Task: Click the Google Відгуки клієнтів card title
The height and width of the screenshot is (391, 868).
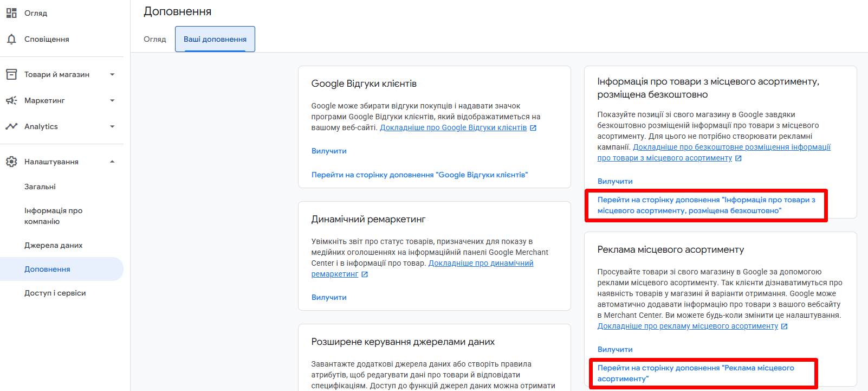Action: click(364, 84)
